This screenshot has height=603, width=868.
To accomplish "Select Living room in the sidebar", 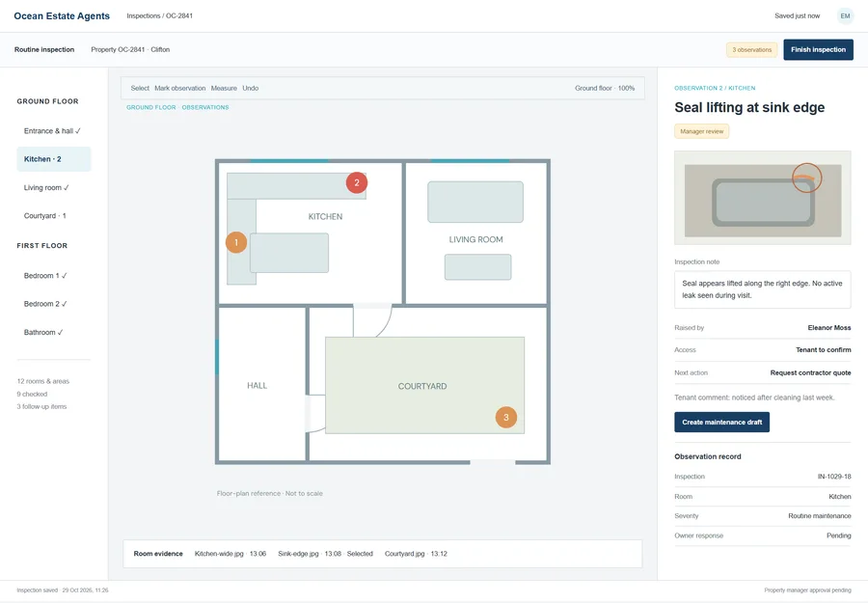I will tap(54, 188).
